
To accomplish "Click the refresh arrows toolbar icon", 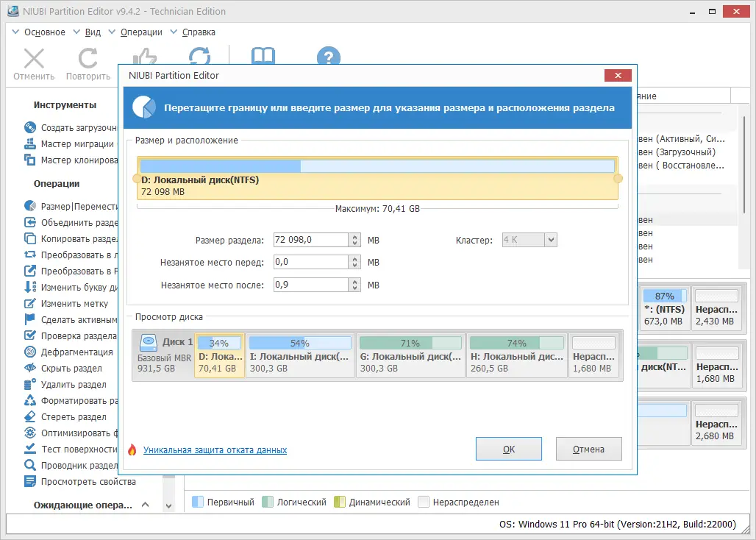I will click(199, 56).
